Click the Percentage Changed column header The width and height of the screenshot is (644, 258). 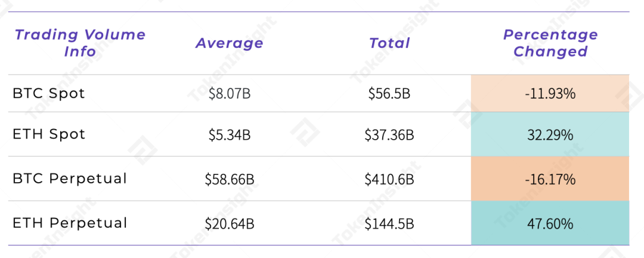tap(550, 43)
